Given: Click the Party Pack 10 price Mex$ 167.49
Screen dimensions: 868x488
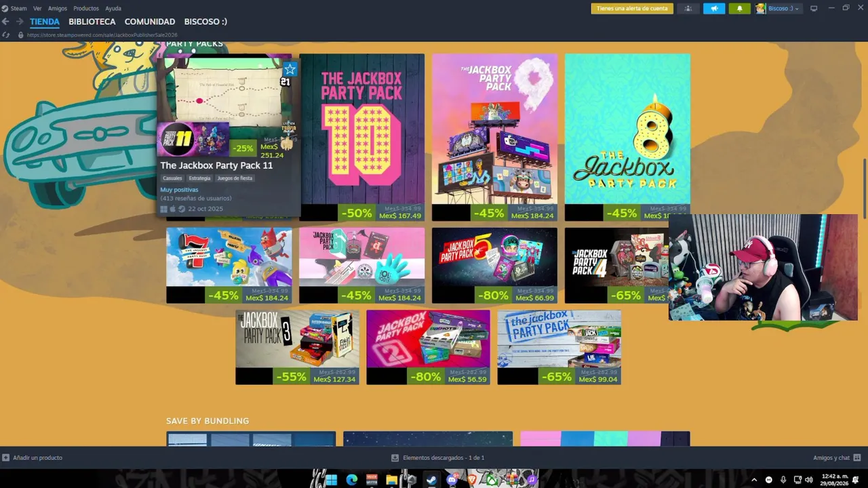Looking at the screenshot, I should pos(400,216).
